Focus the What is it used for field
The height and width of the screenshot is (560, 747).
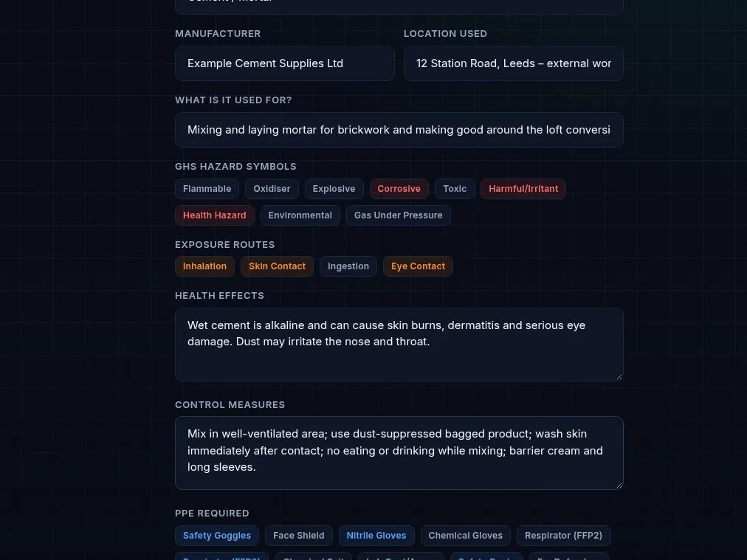pos(399,130)
